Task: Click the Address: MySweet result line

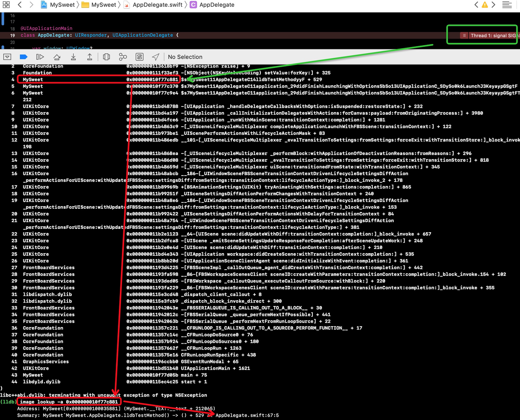Action: point(116,408)
